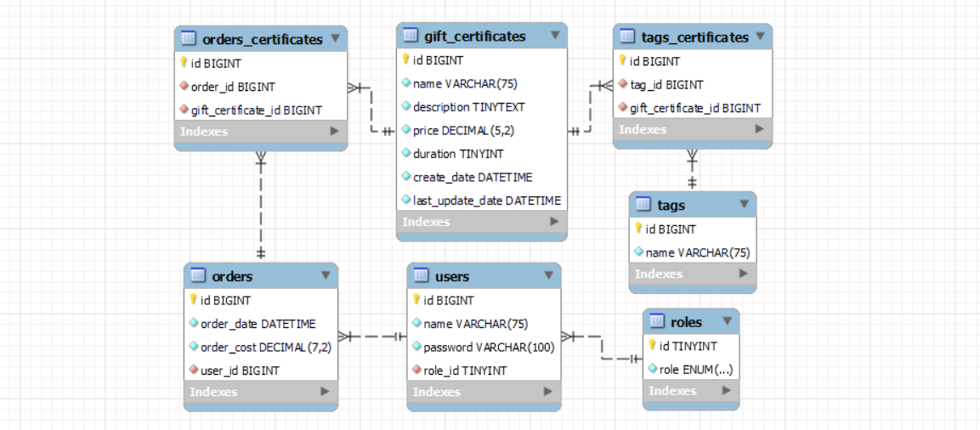Select the tags table title
The height and width of the screenshot is (430, 980).
click(x=671, y=205)
